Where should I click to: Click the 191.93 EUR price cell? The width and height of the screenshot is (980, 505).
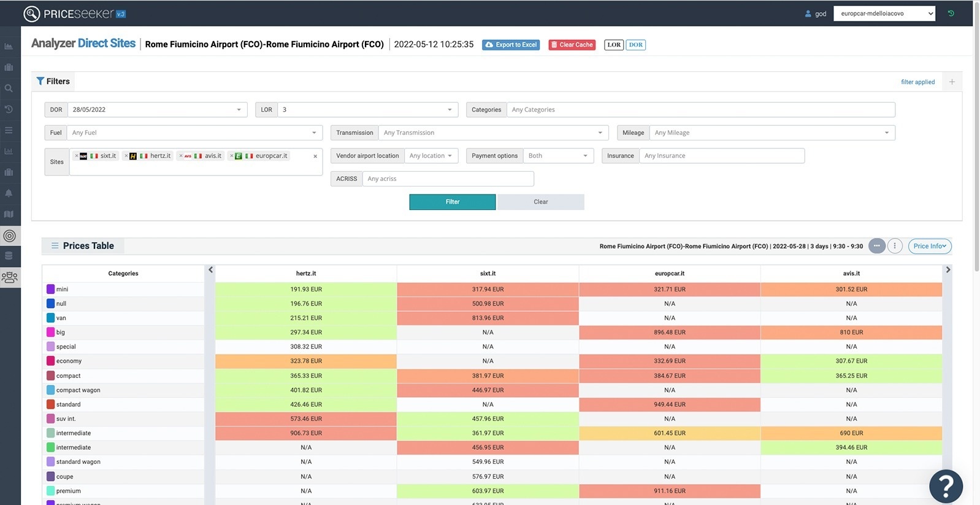306,289
